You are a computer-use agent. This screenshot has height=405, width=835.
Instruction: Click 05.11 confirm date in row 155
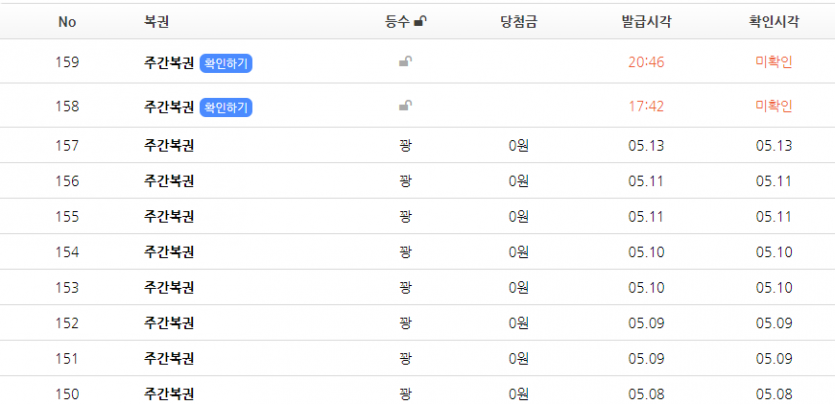pos(774,217)
